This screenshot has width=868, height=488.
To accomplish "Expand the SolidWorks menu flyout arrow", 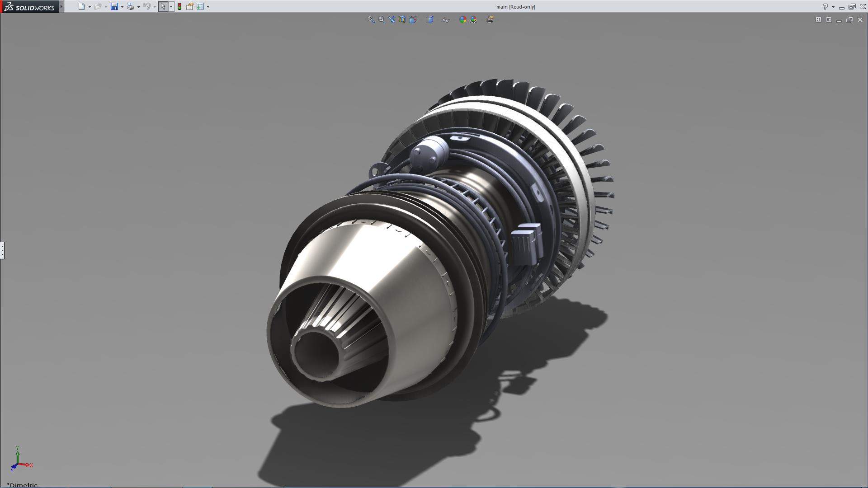I will click(61, 6).
